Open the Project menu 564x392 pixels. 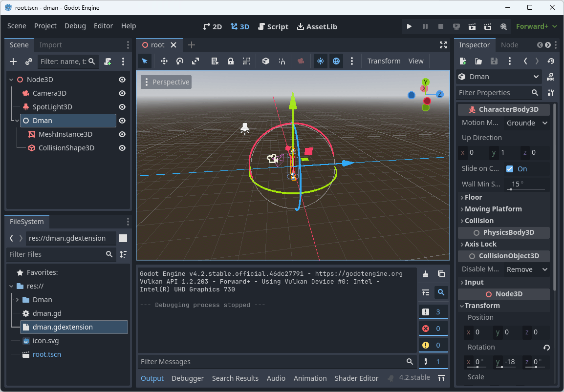click(45, 26)
